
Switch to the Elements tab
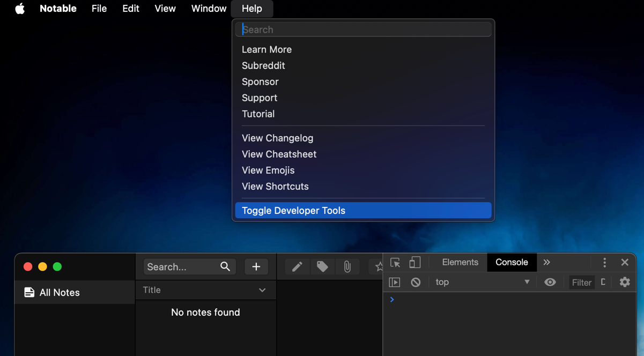[460, 262]
